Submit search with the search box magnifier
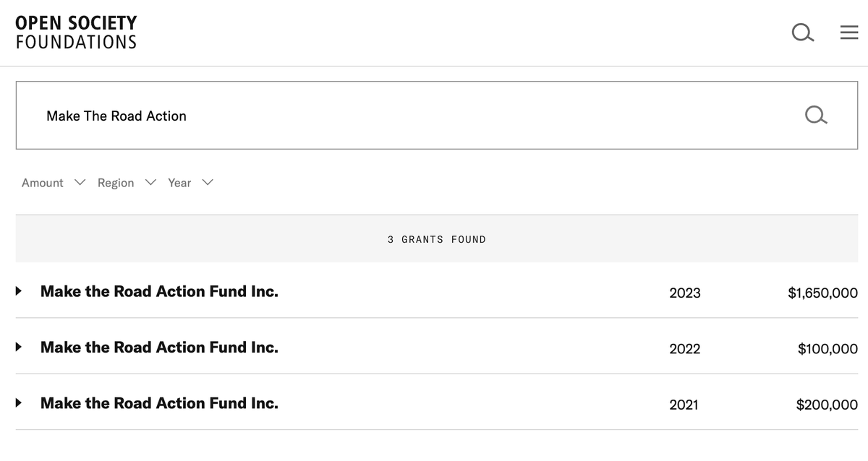Image resolution: width=868 pixels, height=461 pixels. pos(814,116)
